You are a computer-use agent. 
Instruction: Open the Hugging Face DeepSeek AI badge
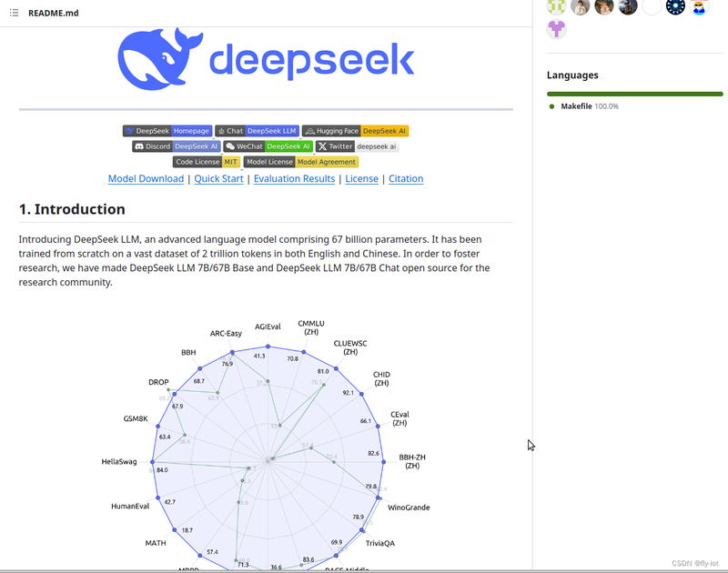[355, 131]
